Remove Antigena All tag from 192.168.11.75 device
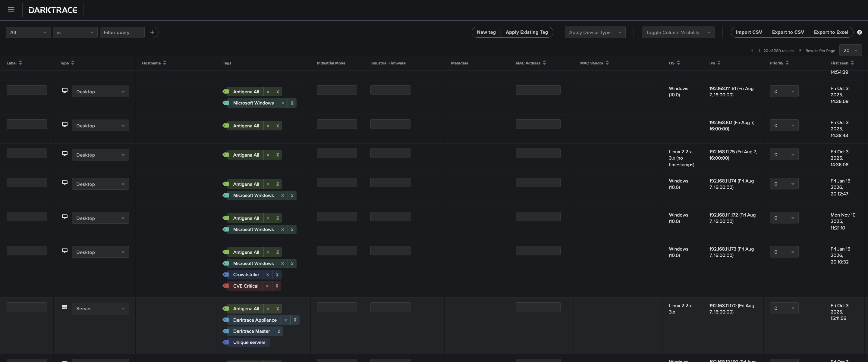The image size is (868, 362). pos(268,155)
